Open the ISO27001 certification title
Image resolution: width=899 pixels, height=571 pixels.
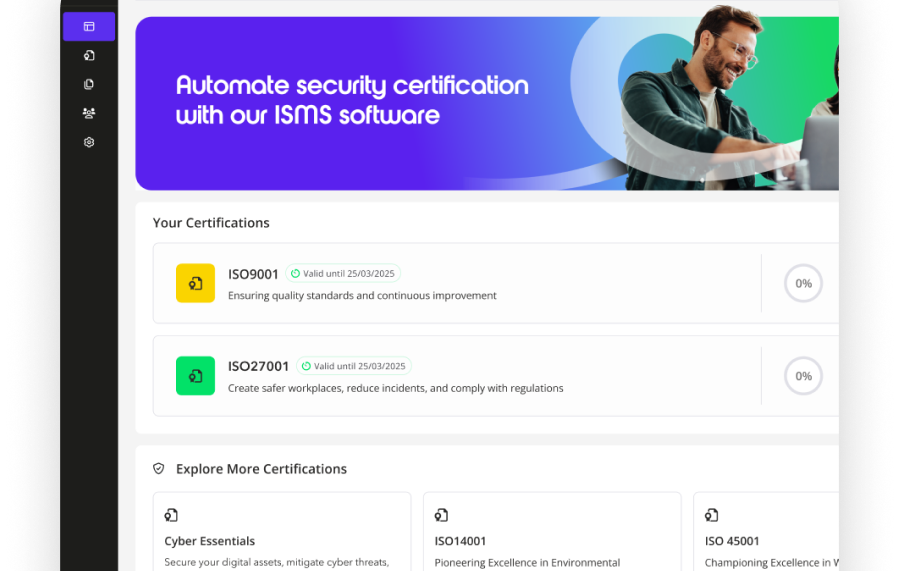258,366
